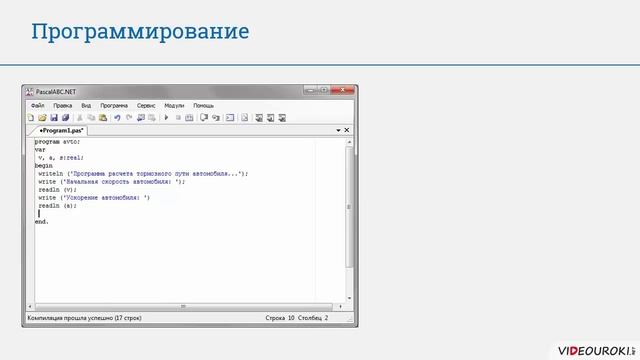Viewport: 640px width, 360px height.
Task: Click the 'Ускорение автомобиля' write line
Action: [x=94, y=198]
